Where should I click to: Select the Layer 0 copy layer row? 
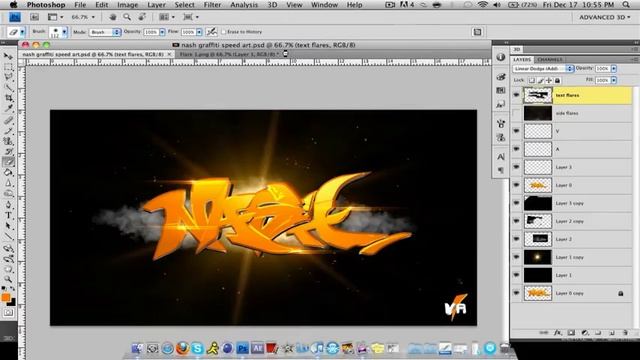(x=571, y=293)
